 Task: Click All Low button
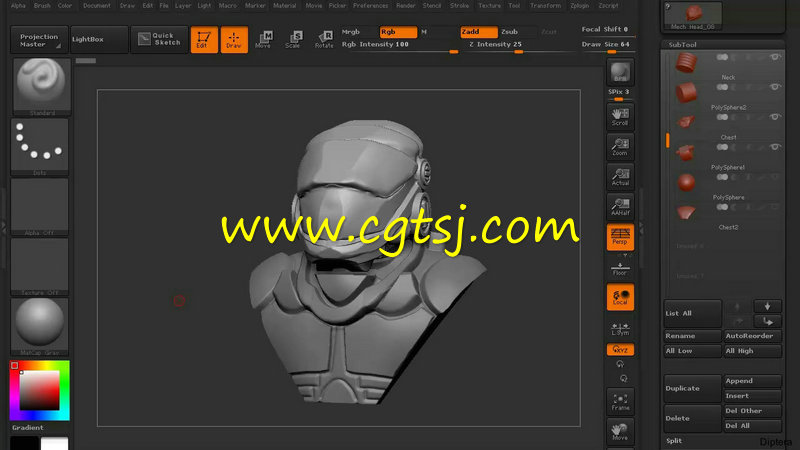(x=692, y=351)
